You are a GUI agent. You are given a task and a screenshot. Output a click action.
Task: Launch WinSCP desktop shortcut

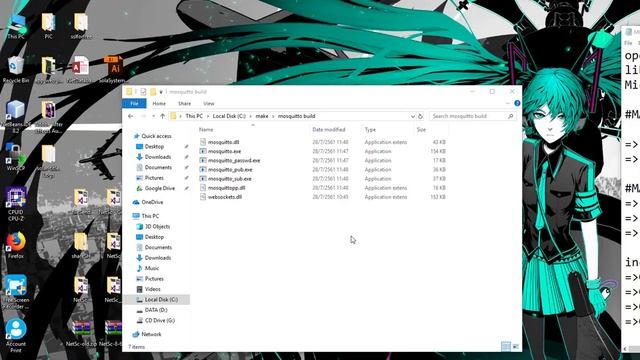[16, 157]
